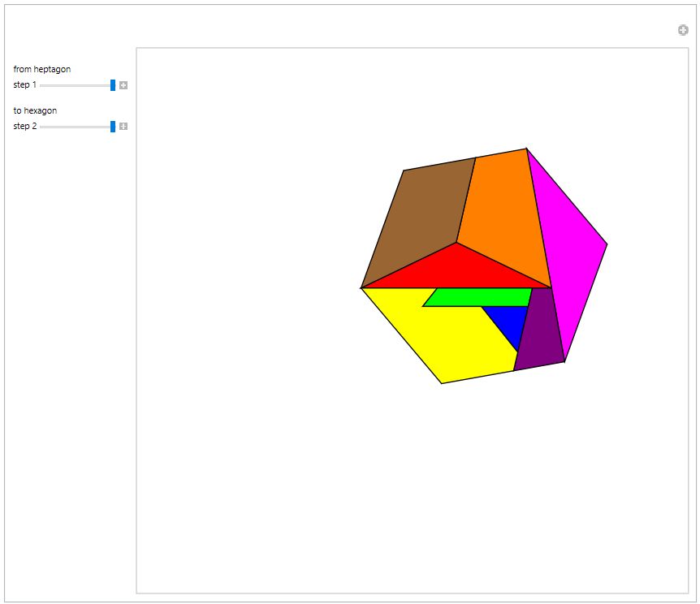Screen dimensions: 700x604
Task: Click the empty track of step 2 slider
Action: (73, 127)
